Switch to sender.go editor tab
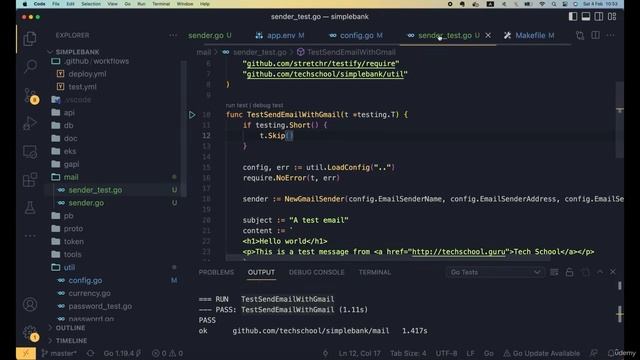This screenshot has height=360, width=640. tap(210, 36)
